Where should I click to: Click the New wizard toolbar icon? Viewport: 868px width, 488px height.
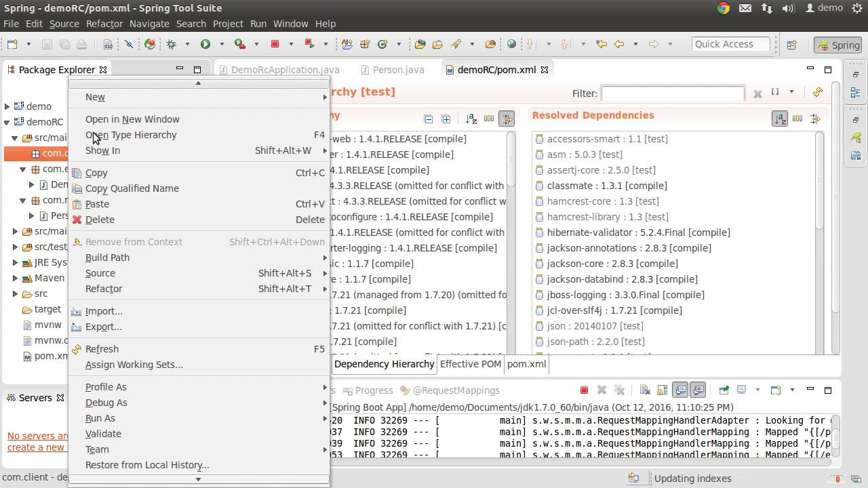pos(12,44)
